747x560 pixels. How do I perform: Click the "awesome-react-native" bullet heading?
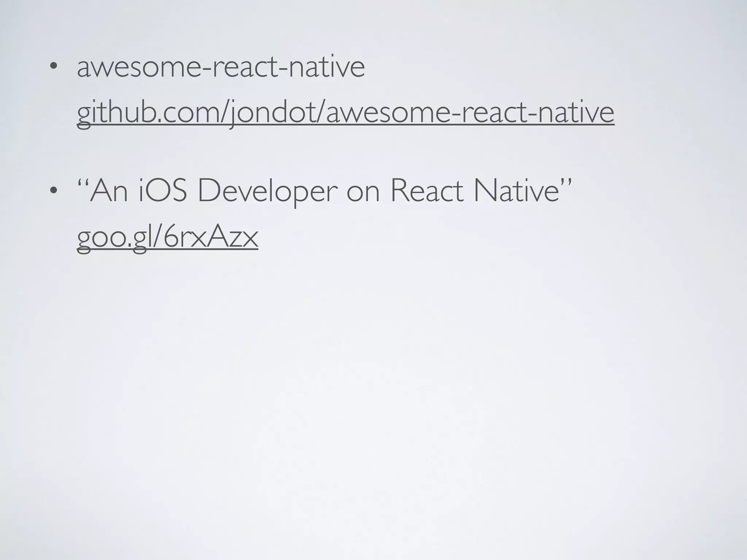click(x=221, y=67)
